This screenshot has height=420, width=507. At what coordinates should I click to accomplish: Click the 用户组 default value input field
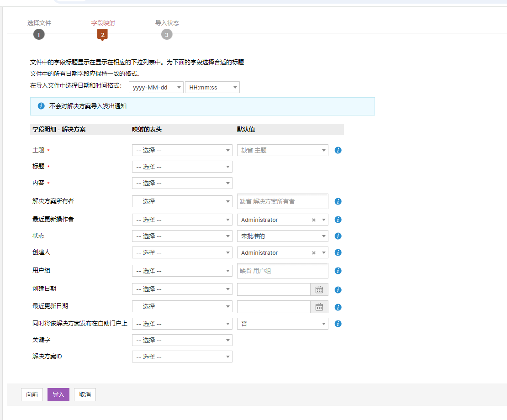[282, 271]
